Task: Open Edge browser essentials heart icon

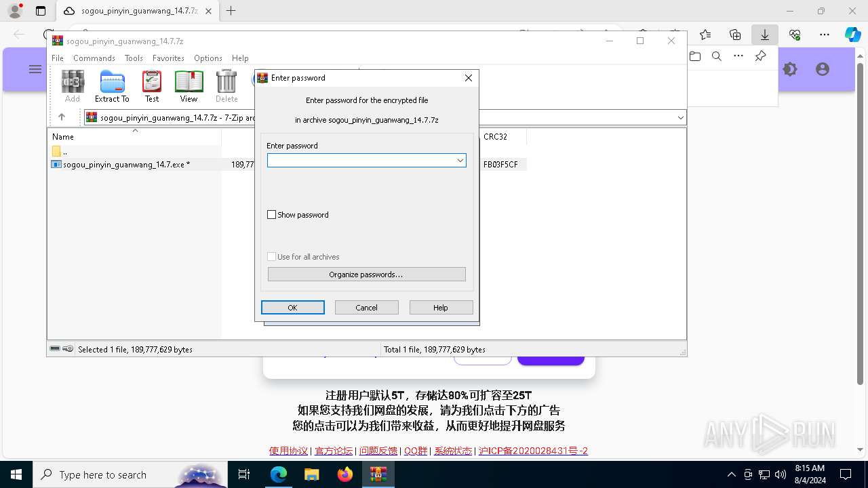Action: click(795, 35)
